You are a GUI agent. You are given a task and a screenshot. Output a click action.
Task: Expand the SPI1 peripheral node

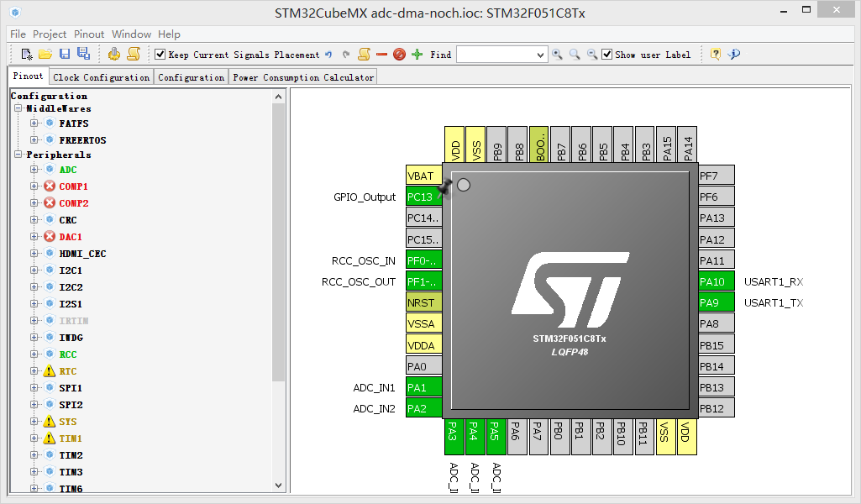pyautogui.click(x=34, y=387)
